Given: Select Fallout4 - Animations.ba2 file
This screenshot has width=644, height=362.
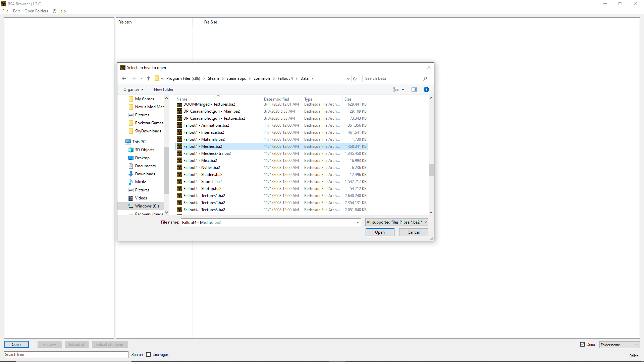Looking at the screenshot, I should 272,125.
